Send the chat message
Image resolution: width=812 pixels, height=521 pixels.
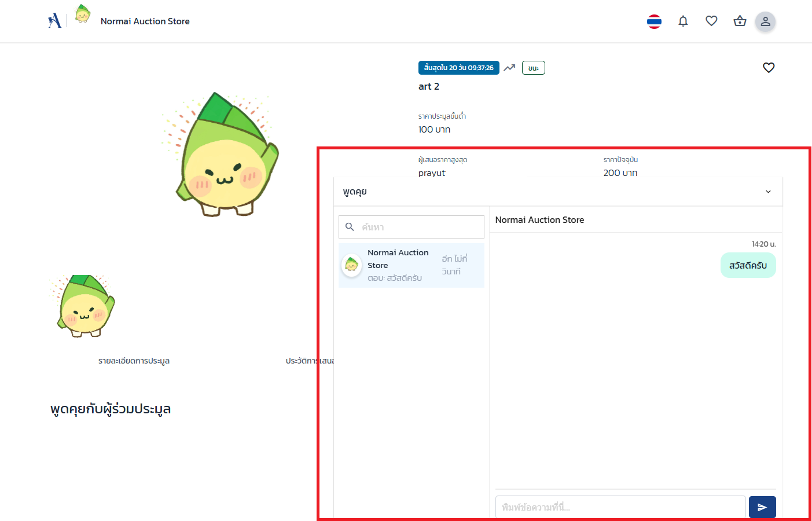[762, 507]
